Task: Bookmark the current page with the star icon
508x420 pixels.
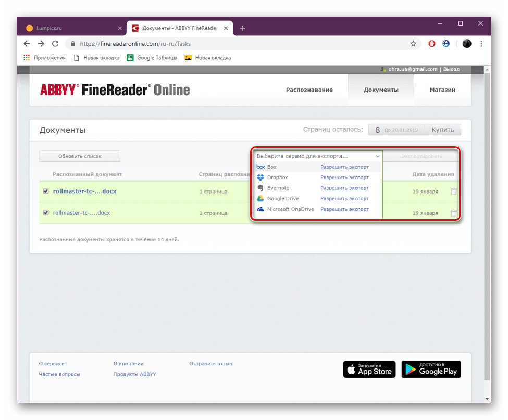Action: (x=413, y=44)
